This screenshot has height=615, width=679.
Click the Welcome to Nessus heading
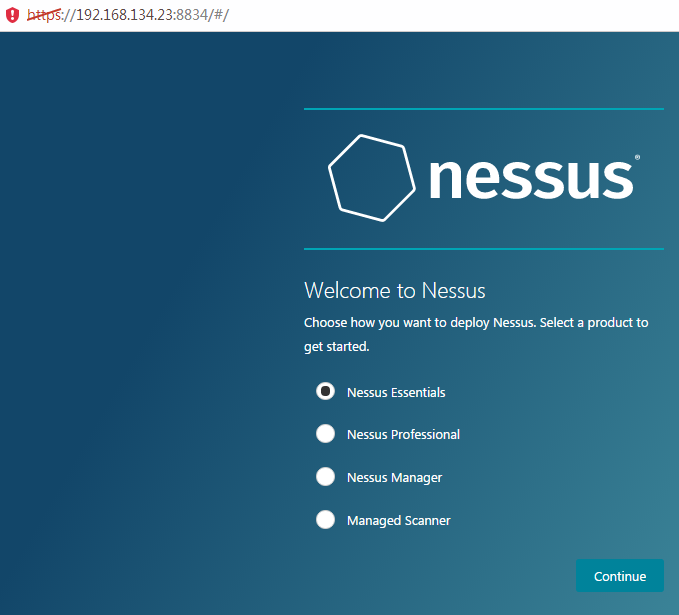click(x=394, y=290)
